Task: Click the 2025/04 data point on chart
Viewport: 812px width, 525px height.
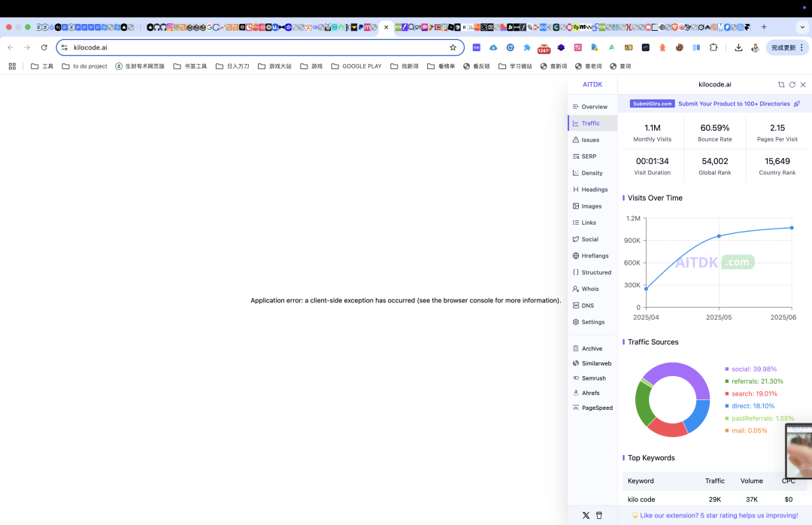Action: (646, 289)
